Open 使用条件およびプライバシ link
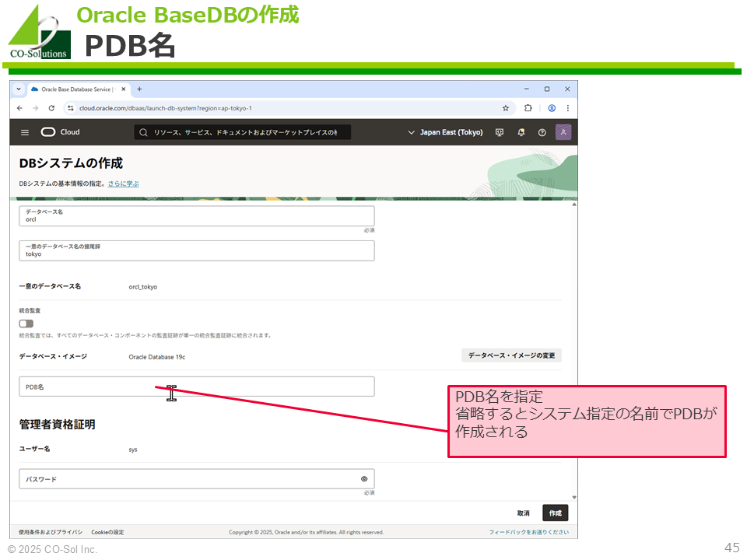The image size is (747, 560). [51, 532]
